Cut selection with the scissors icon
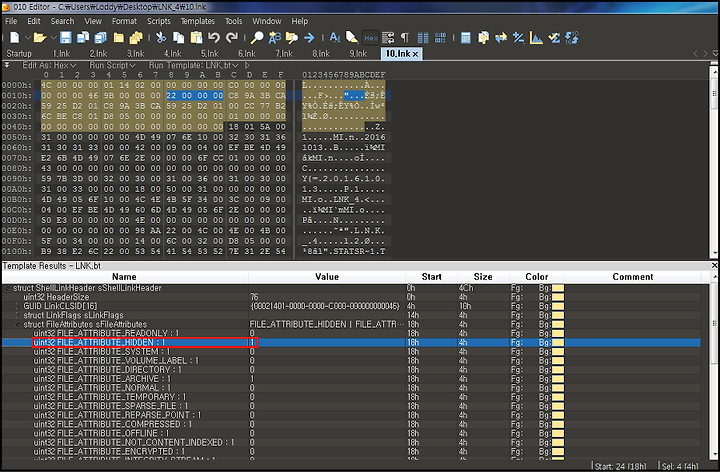 [x=161, y=38]
